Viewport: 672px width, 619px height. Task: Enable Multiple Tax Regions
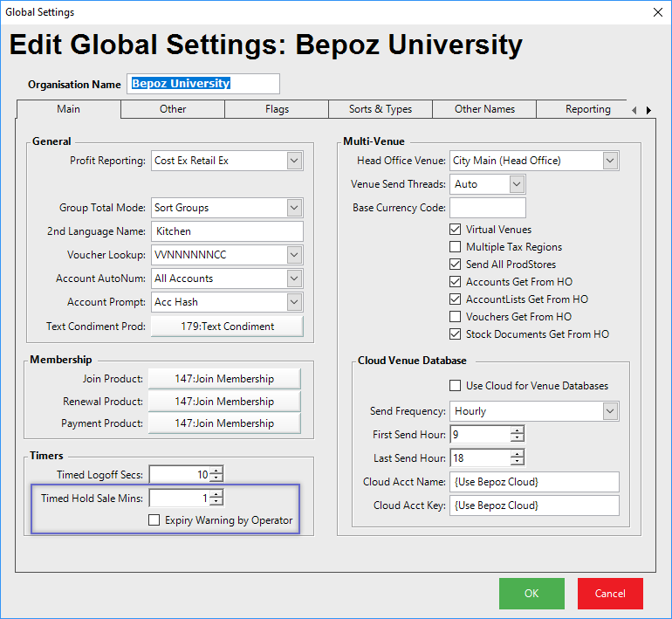point(456,247)
